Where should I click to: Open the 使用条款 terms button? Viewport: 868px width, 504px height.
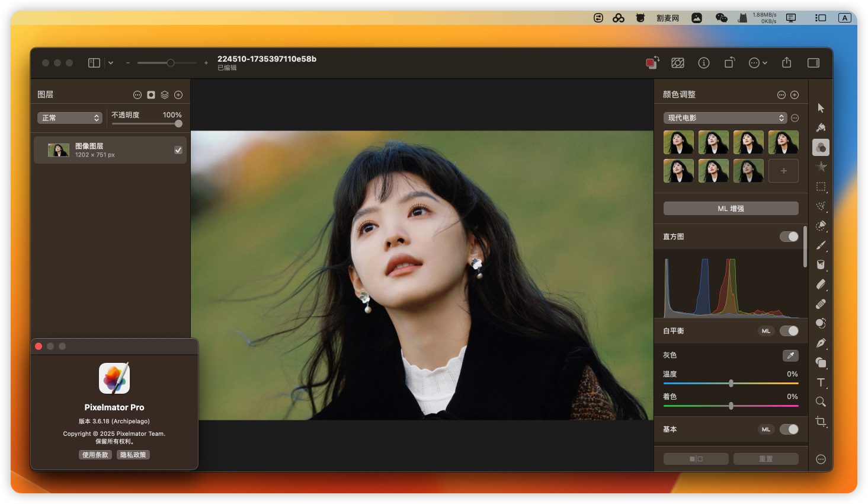pos(95,455)
